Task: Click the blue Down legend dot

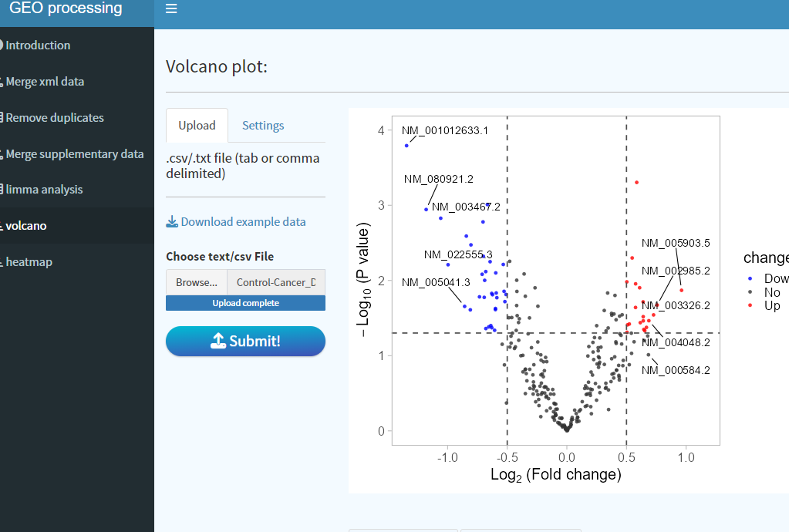Action: 750,278
